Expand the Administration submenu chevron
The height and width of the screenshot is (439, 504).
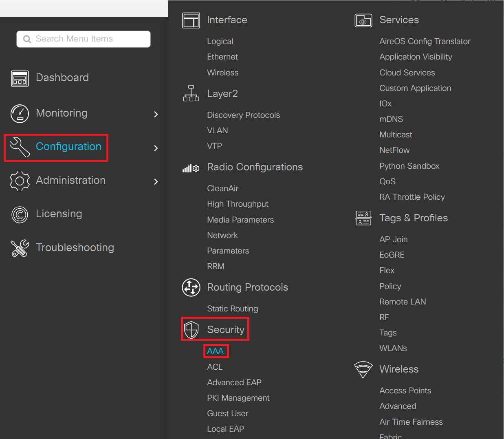156,182
